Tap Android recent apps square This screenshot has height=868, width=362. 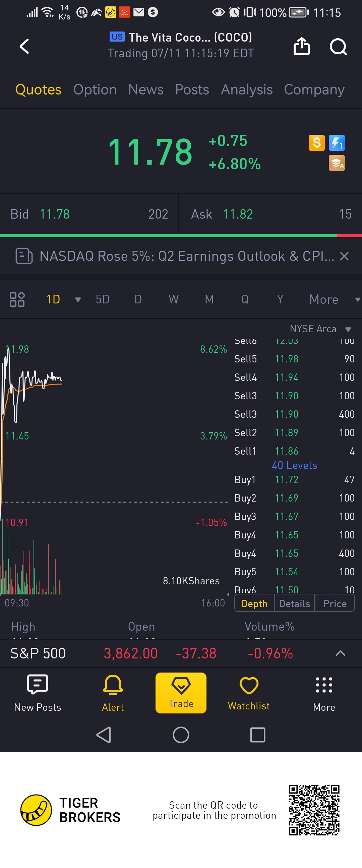coord(258,735)
